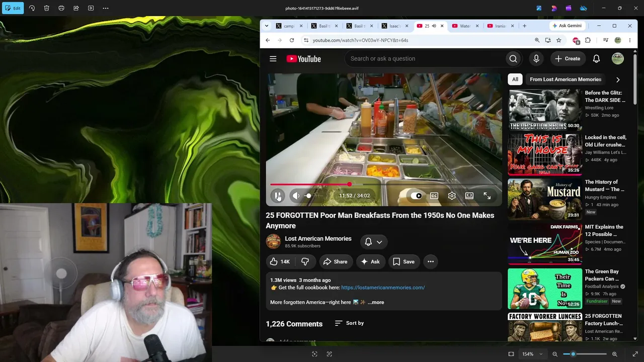Mute the video with the speaker icon

point(296,196)
